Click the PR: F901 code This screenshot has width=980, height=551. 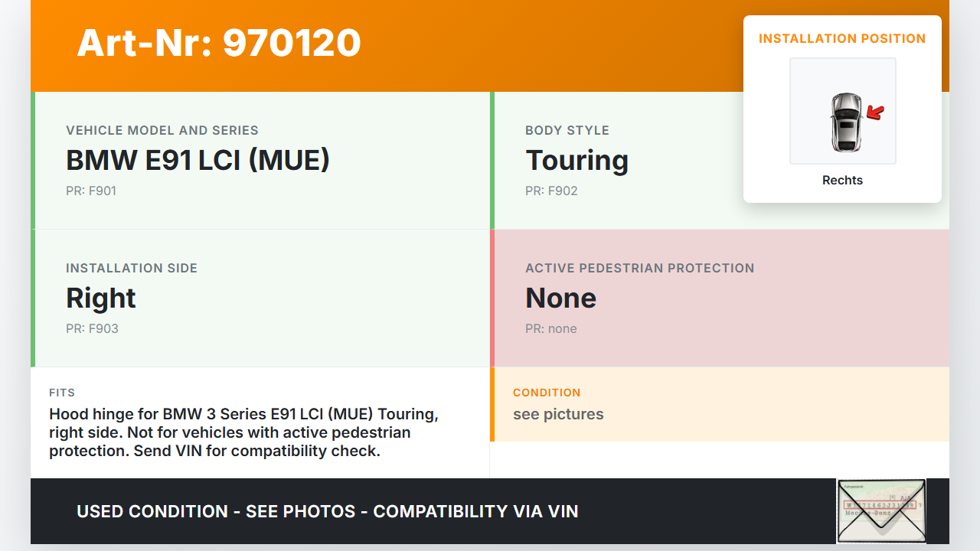pyautogui.click(x=91, y=191)
